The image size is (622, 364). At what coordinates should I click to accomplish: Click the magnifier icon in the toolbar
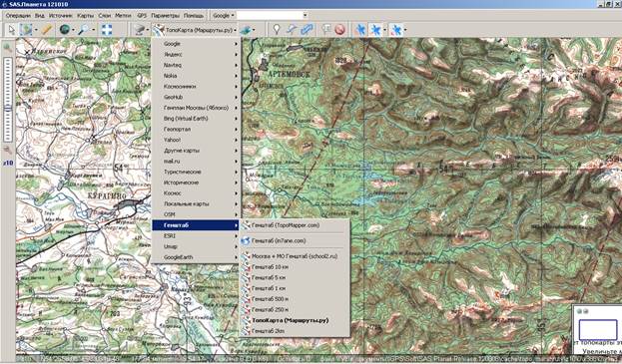coord(83,30)
